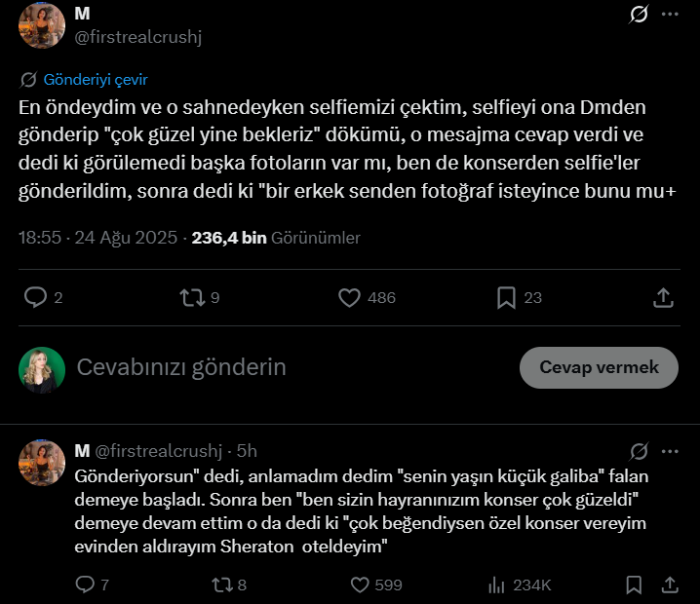The width and height of the screenshot is (700, 604).
Task: View analytics showing 234K views
Action: coord(496,585)
